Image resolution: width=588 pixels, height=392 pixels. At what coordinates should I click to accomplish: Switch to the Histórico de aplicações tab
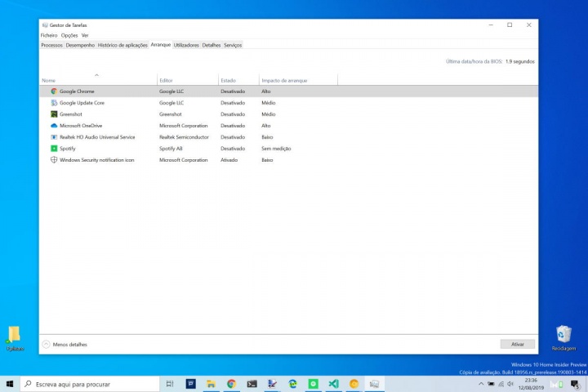[x=122, y=45]
